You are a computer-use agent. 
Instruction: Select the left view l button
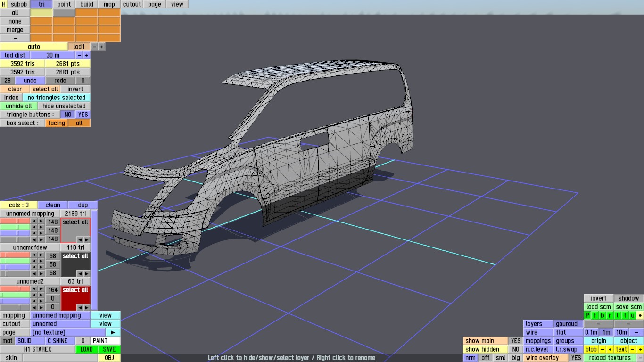click(618, 315)
